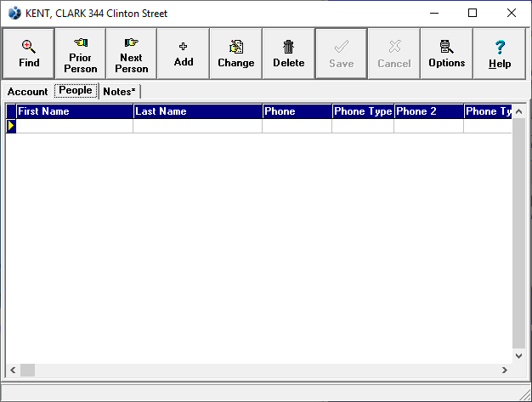The height and width of the screenshot is (402, 532).
Task: Click the vertical scrollbar down arrow
Action: tap(519, 357)
